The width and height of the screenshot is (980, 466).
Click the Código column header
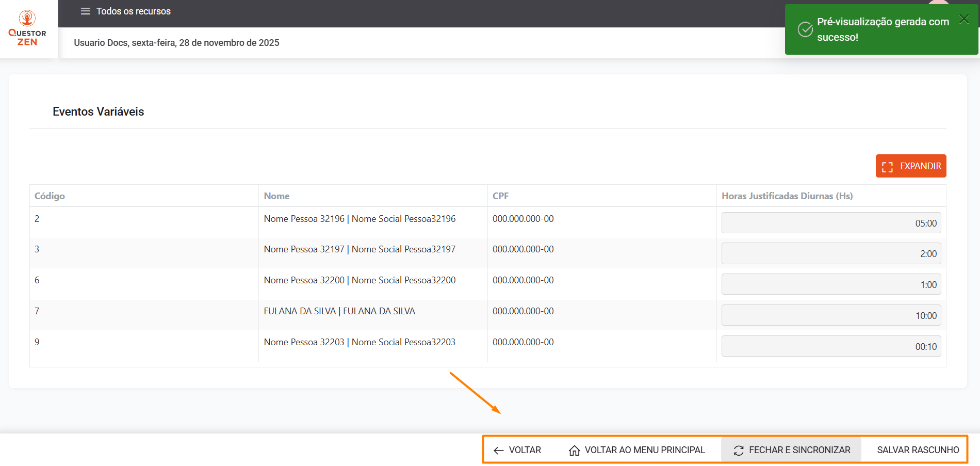[50, 196]
